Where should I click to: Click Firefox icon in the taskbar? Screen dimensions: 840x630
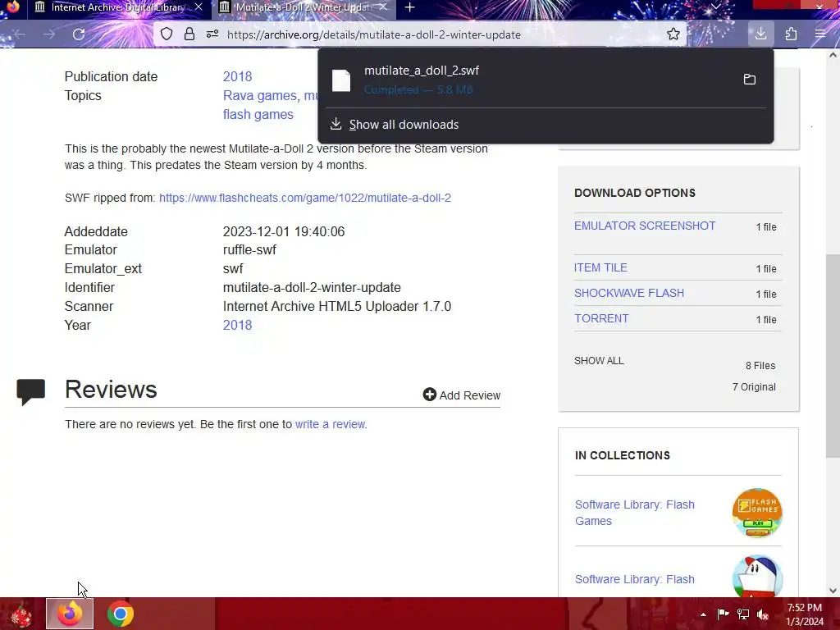[x=70, y=614]
